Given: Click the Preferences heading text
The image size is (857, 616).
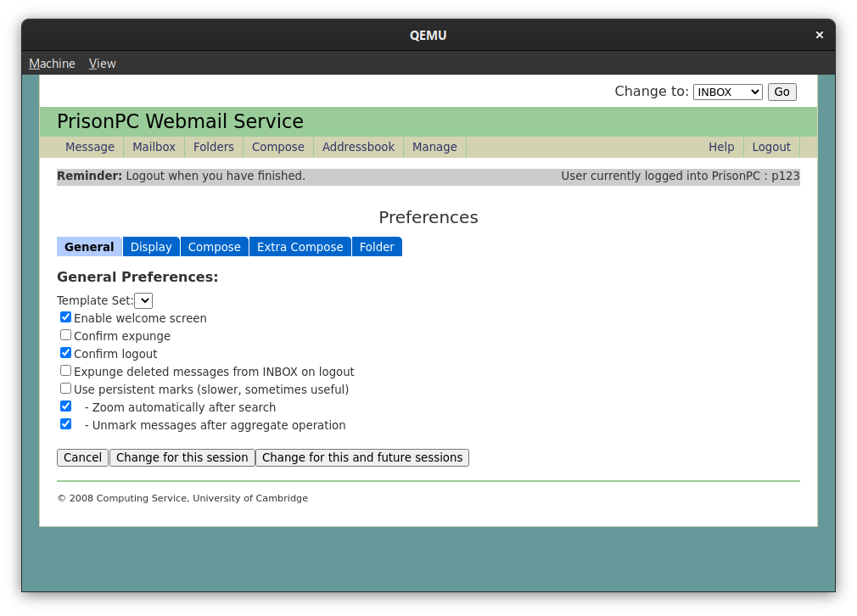Looking at the screenshot, I should [428, 217].
